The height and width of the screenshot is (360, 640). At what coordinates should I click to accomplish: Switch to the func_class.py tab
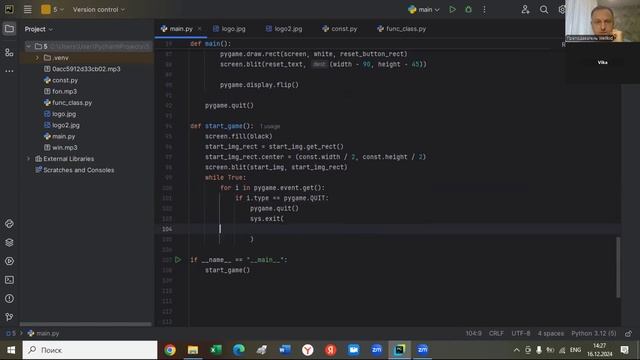(402, 29)
